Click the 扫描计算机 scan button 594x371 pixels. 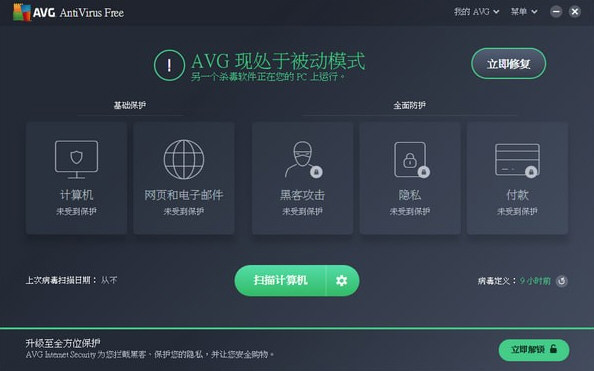pos(280,280)
